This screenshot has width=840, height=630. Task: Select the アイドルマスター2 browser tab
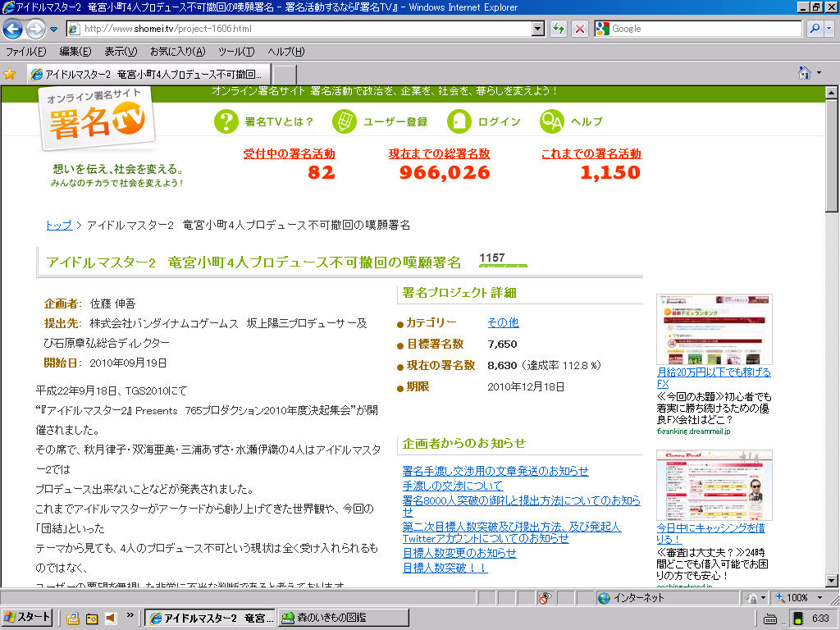(x=148, y=74)
